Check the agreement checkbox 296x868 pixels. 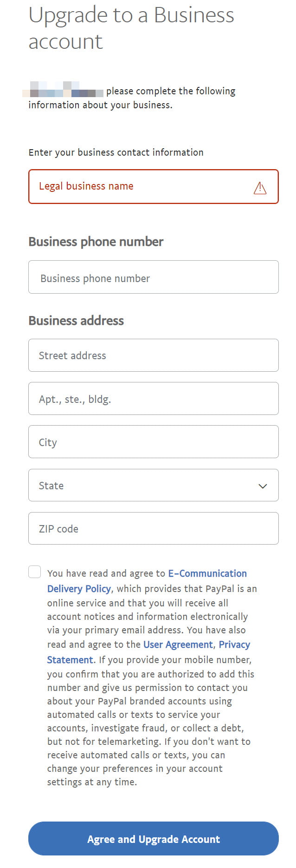point(35,572)
